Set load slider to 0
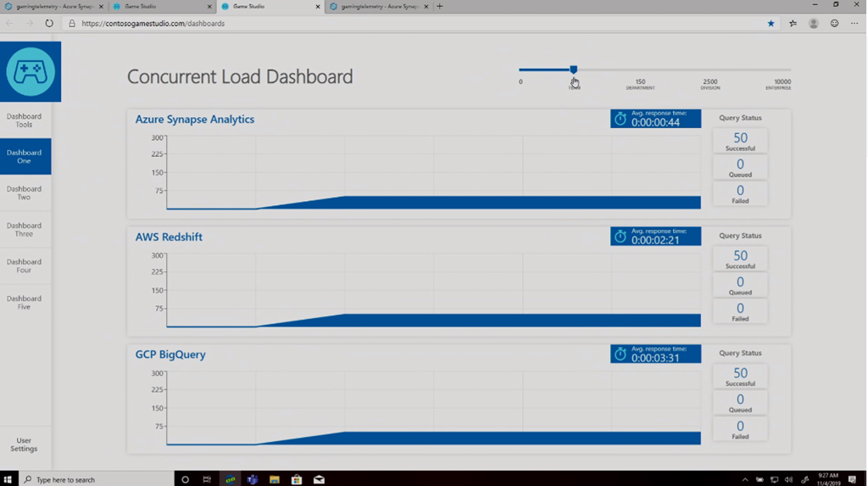The height and width of the screenshot is (486, 868). 520,81
